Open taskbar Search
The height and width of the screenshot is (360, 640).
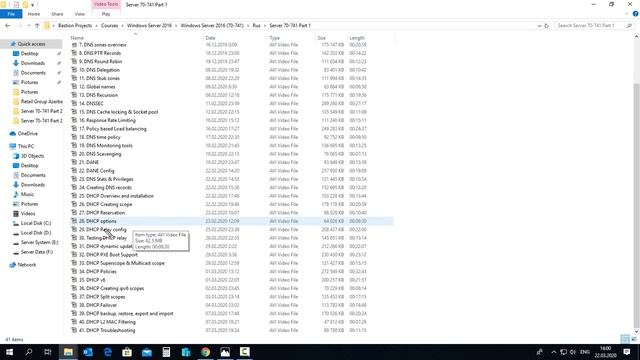coord(29,352)
